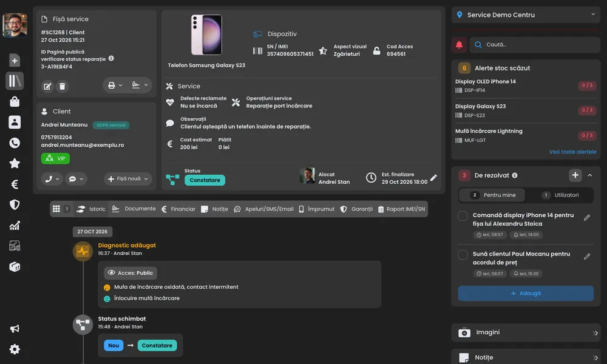Open the megaphone announcements sidebar icon

click(x=15, y=329)
